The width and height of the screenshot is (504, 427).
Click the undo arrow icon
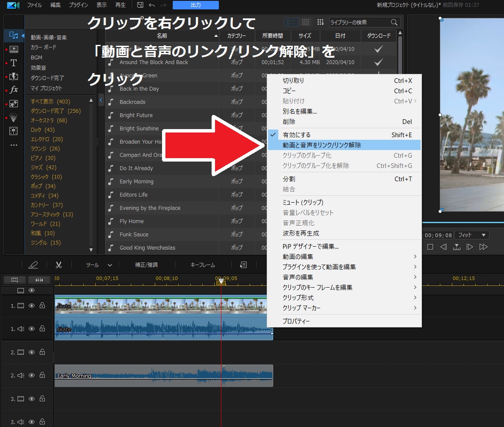click(x=151, y=5)
